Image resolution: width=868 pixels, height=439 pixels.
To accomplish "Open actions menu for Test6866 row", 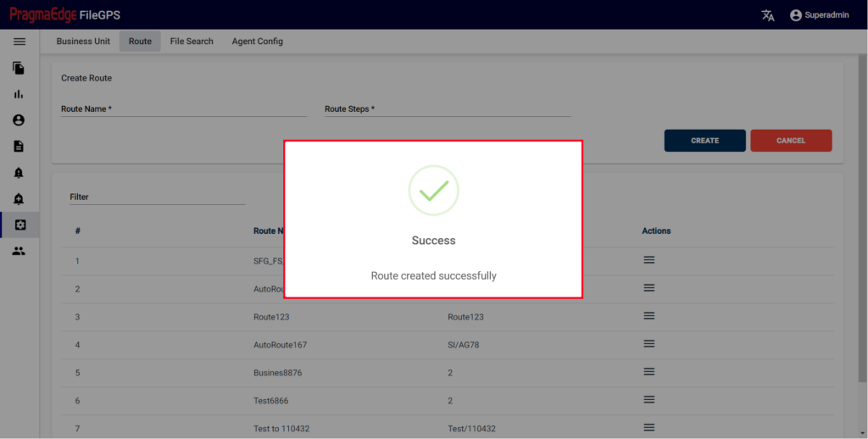I will click(649, 399).
